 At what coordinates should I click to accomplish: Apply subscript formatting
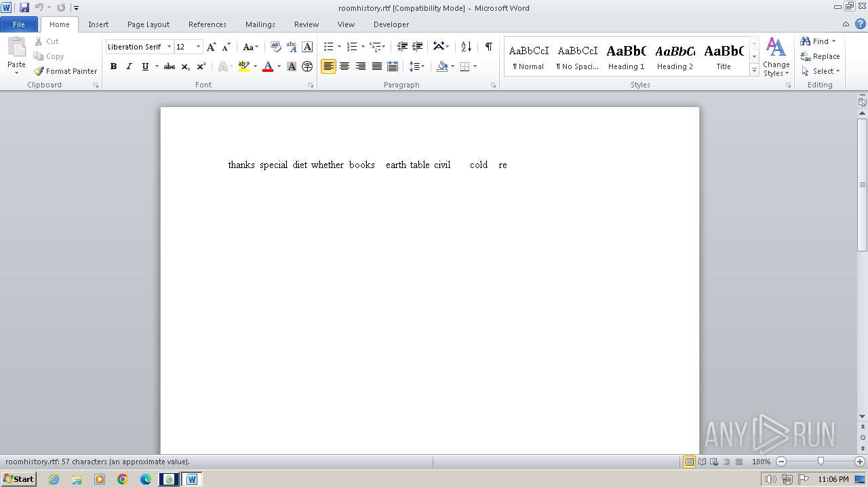[186, 66]
